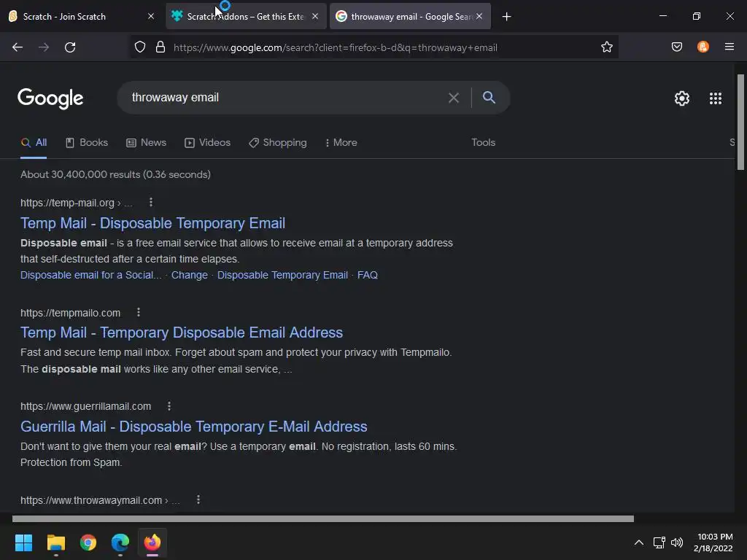
Task: Click the vertical page scrollbar thumb
Action: [740, 122]
